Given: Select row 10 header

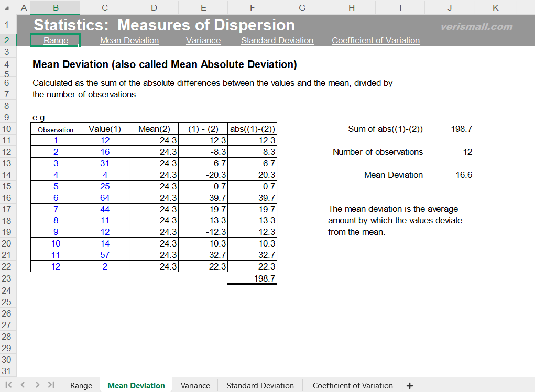Looking at the screenshot, I should pyautogui.click(x=7, y=128).
